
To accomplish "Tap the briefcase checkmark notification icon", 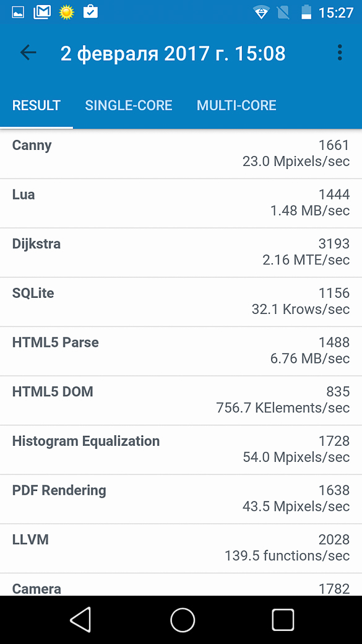I will coord(90,12).
